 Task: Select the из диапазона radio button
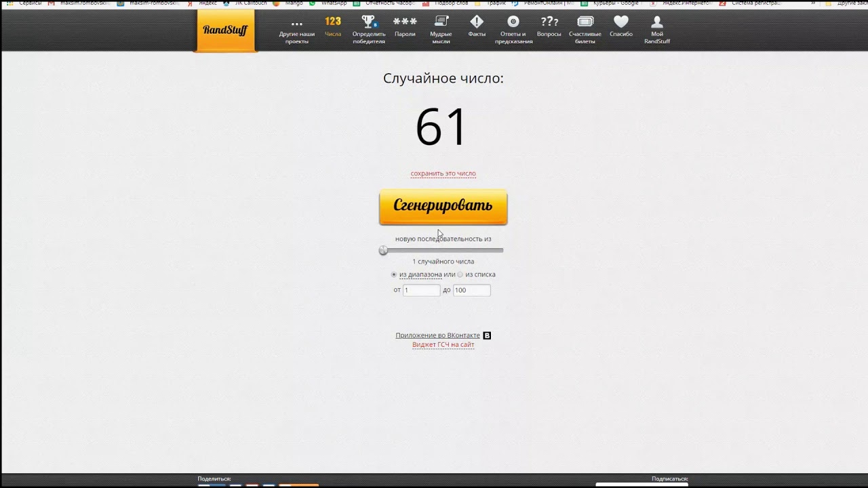(394, 274)
